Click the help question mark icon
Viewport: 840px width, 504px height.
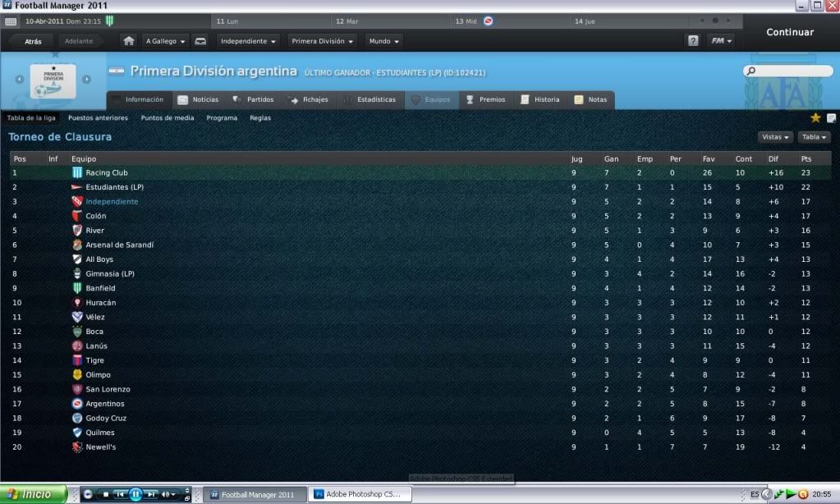pyautogui.click(x=693, y=41)
